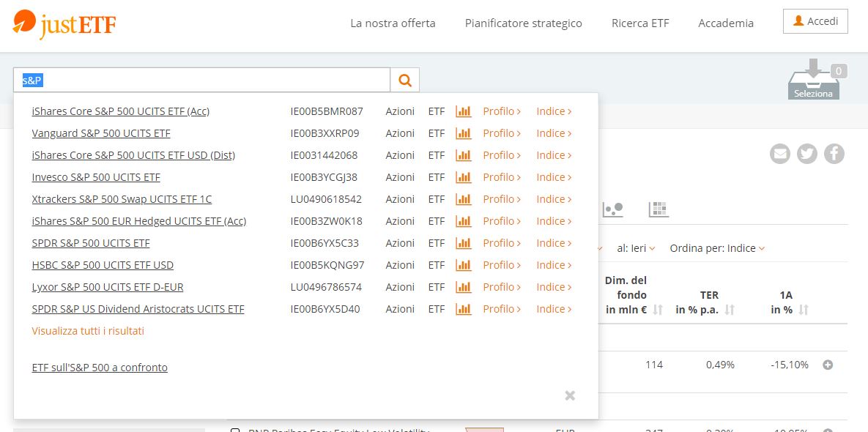Open chart icon for Vanguard S&P 500
The image size is (868, 432).
(464, 133)
